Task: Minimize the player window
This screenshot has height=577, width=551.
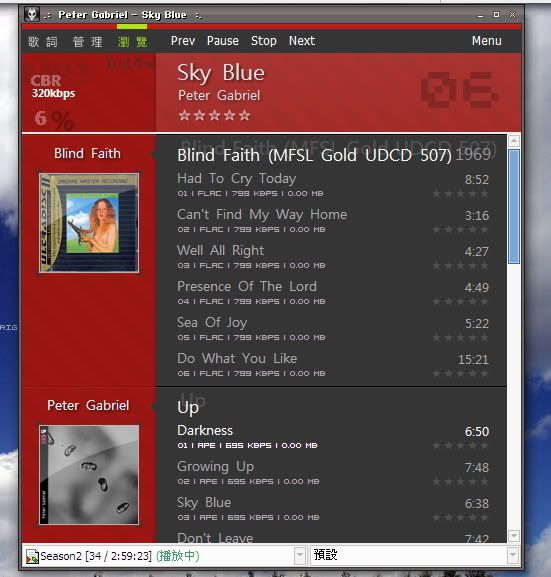Action: click(x=480, y=15)
